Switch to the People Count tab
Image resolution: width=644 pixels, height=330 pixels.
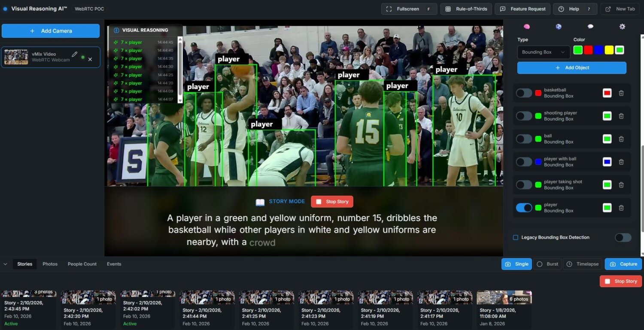[x=82, y=264]
